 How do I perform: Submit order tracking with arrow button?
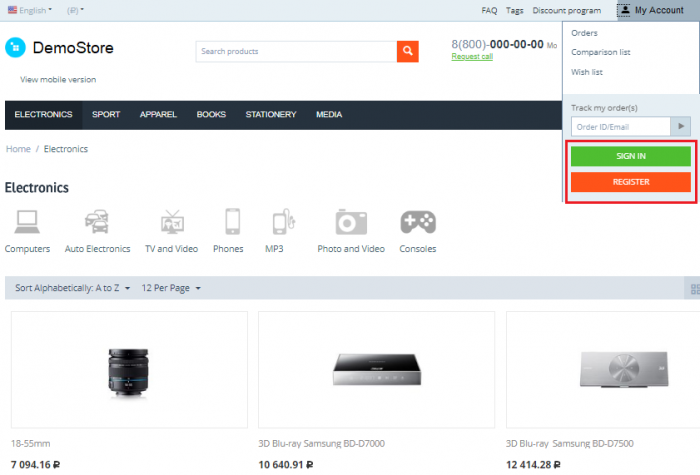pyautogui.click(x=681, y=126)
